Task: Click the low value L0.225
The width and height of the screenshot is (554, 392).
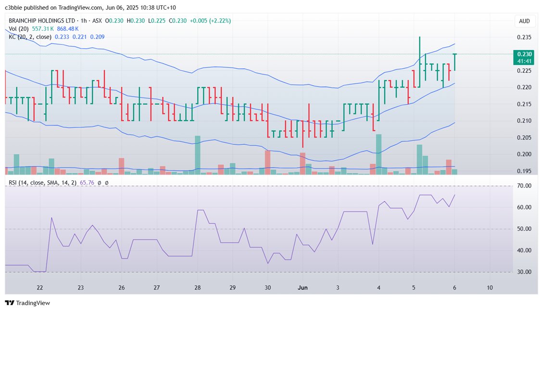Action: 156,21
